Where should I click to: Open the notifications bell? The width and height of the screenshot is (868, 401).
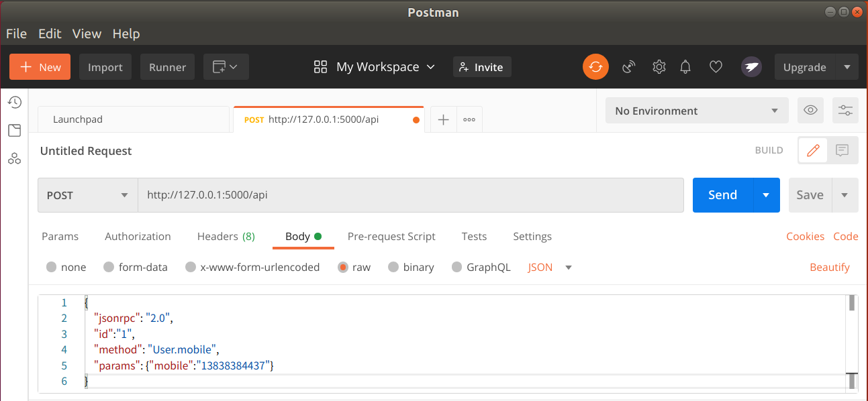click(x=685, y=67)
